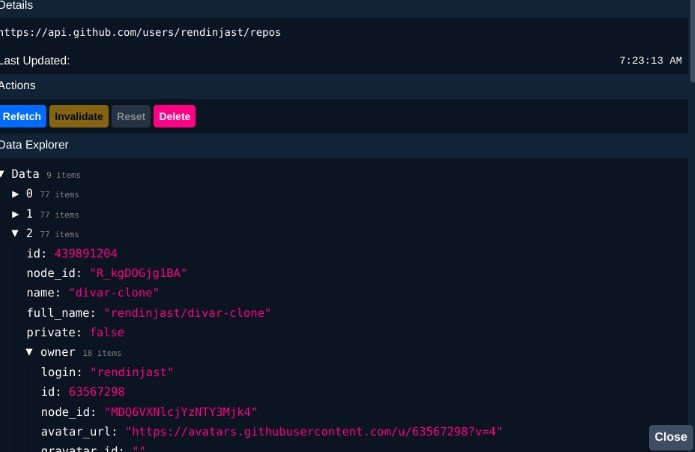Select the id value 439891204
This screenshot has height=452, width=695.
(x=86, y=253)
